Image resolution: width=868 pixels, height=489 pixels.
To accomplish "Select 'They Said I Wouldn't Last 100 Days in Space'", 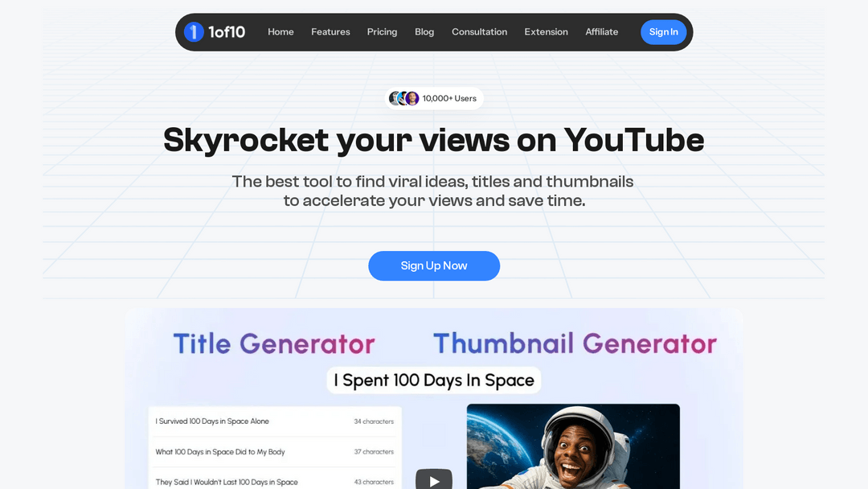I will click(x=227, y=483).
